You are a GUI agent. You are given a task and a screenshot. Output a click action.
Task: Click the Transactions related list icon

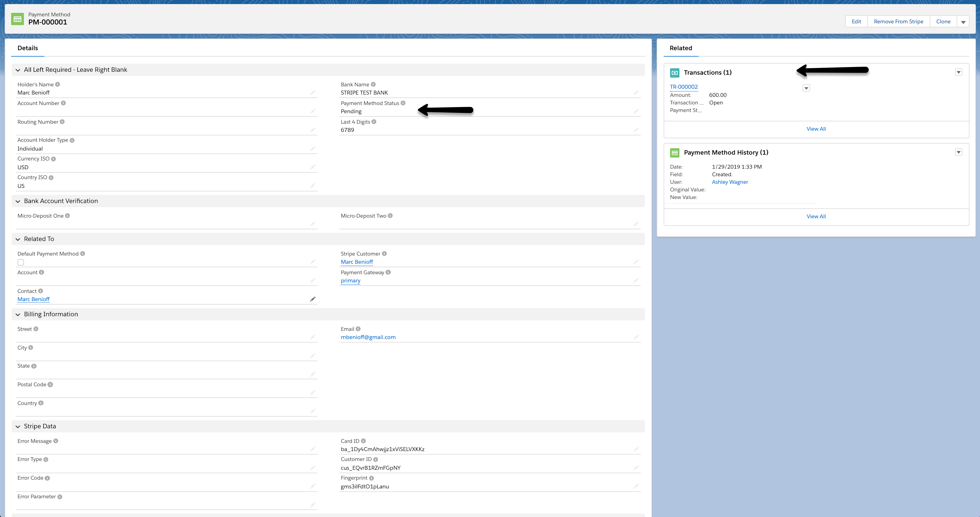click(674, 73)
